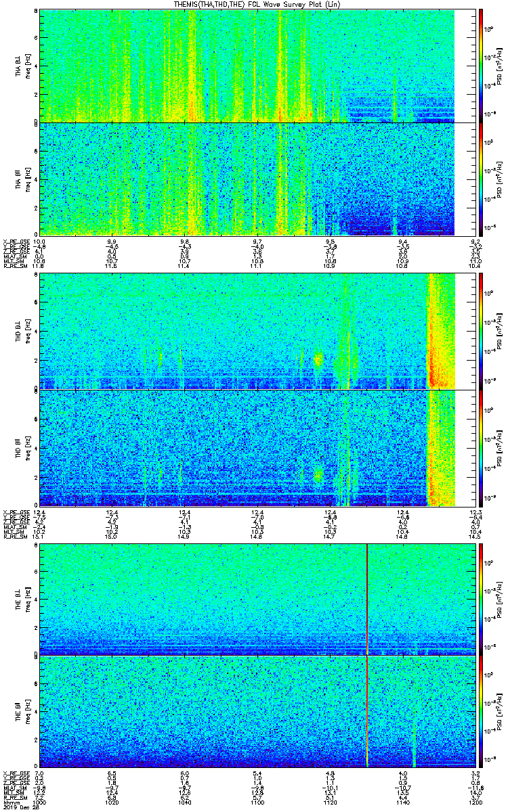The height and width of the screenshot is (812, 508).
Task: Click the THE B∥ spectrogram panel
Action: pos(256,712)
